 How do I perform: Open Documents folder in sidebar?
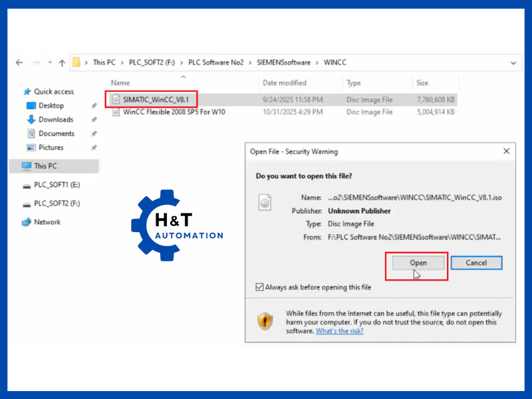tap(56, 134)
